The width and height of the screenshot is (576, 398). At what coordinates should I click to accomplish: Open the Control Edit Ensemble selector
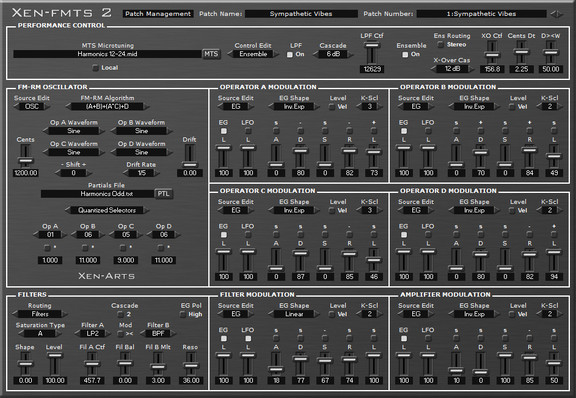tap(253, 54)
